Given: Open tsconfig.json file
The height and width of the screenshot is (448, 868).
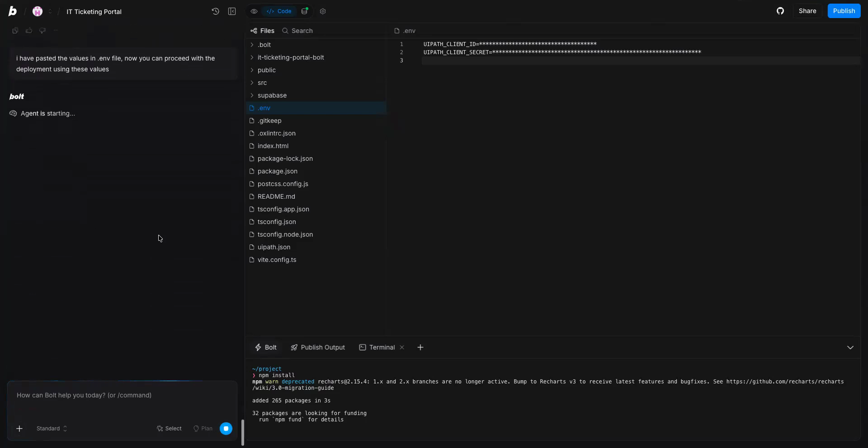Looking at the screenshot, I should point(316,222).
